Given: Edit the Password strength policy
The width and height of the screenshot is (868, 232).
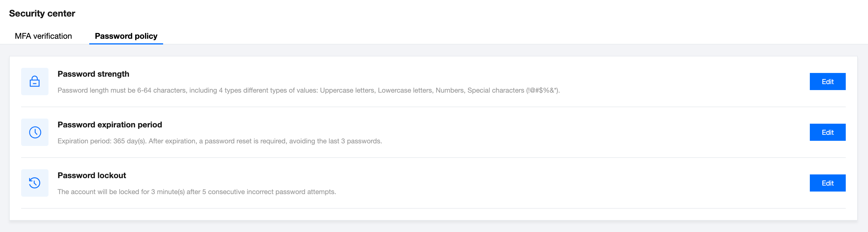Looking at the screenshot, I should [827, 82].
